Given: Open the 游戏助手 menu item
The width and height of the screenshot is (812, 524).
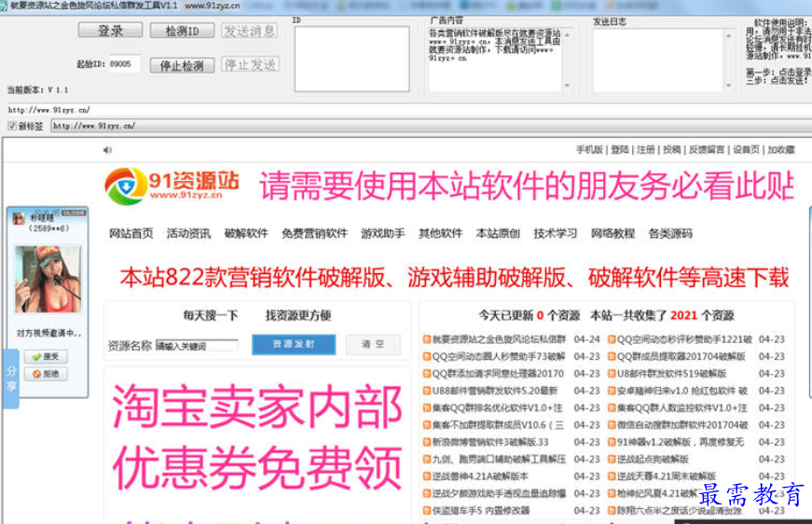Looking at the screenshot, I should point(383,233).
